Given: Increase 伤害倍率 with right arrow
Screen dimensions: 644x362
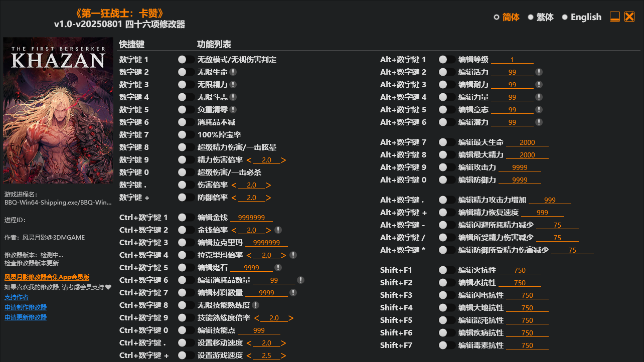Looking at the screenshot, I should point(269,186).
